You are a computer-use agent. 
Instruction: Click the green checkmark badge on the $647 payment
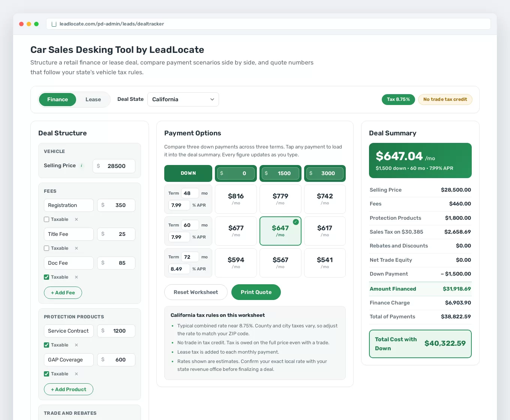coord(296,222)
